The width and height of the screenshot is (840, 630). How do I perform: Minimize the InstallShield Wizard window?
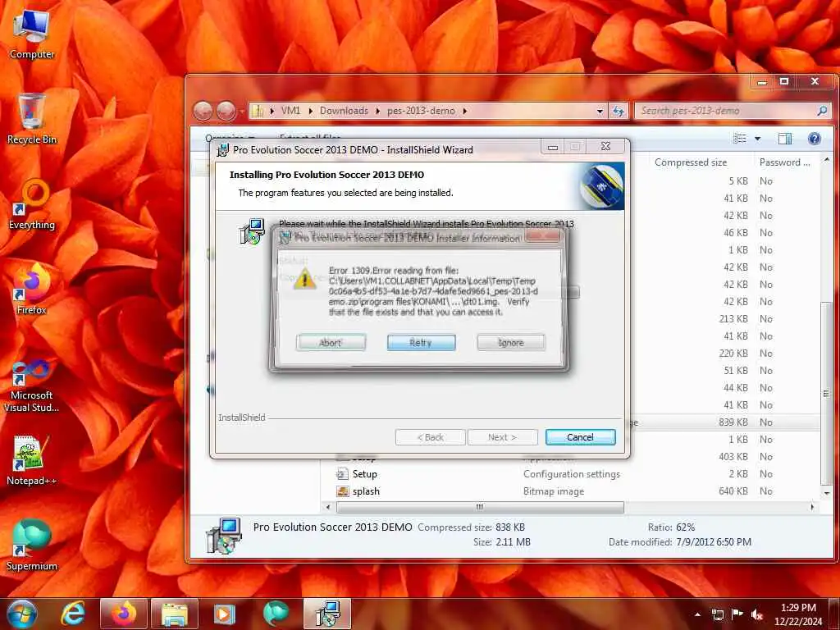553,147
